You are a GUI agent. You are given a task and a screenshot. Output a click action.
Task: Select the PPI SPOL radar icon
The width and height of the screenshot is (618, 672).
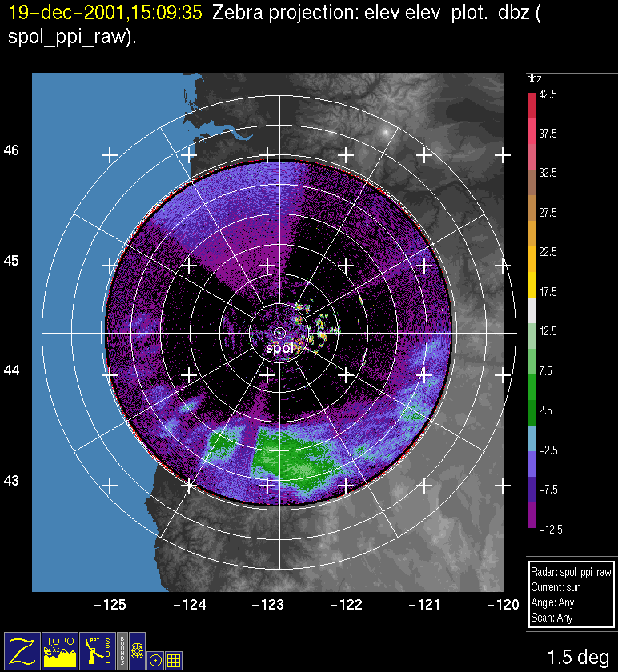[x=97, y=650]
